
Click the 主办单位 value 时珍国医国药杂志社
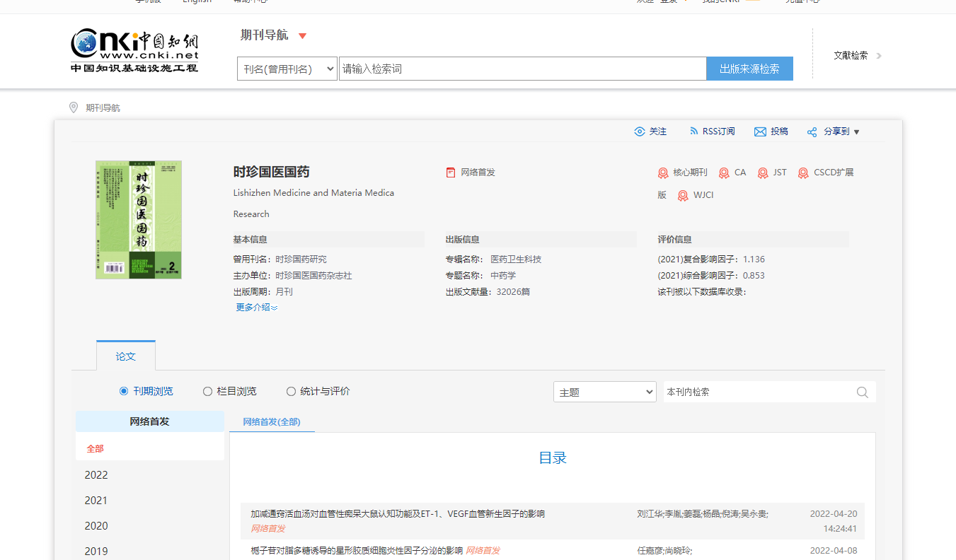313,276
